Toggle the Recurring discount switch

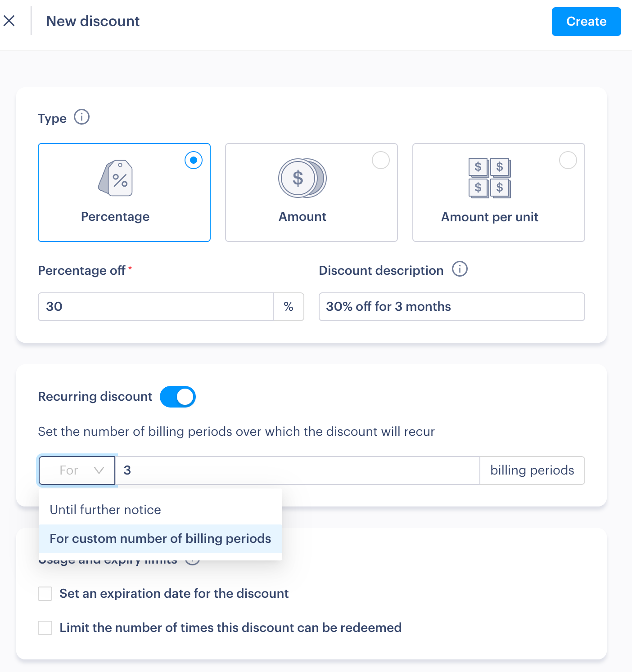[x=178, y=397]
